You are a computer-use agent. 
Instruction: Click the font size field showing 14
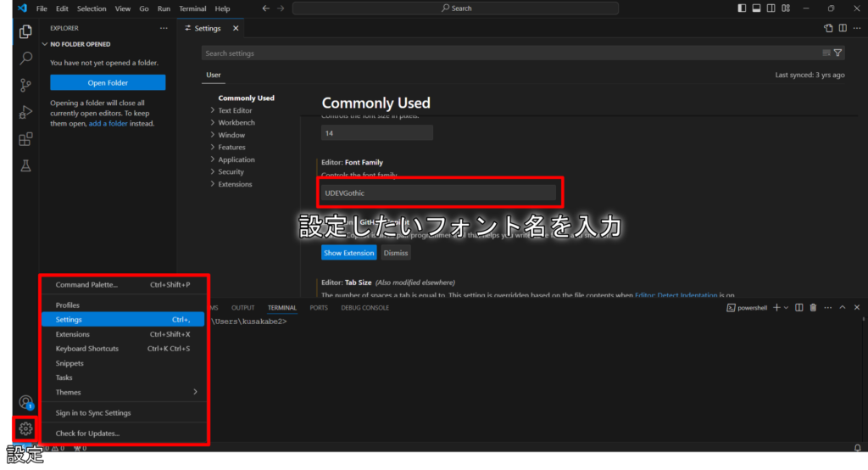(377, 133)
